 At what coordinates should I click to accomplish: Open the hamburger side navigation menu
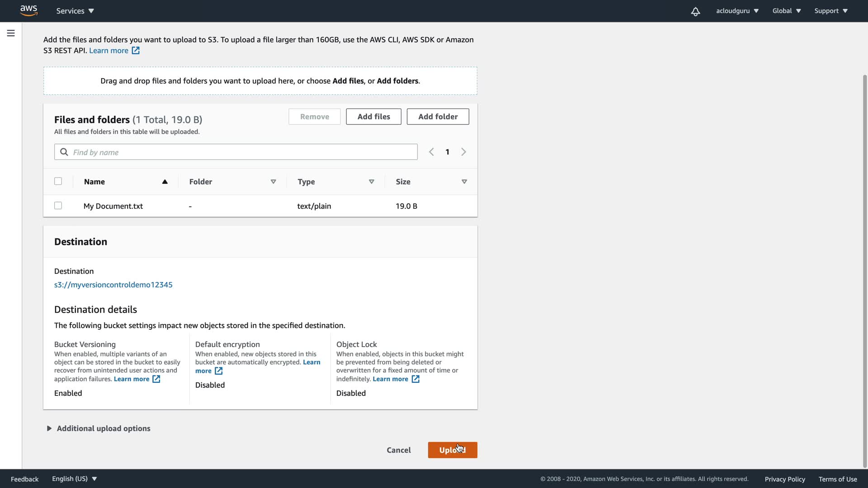point(11,33)
